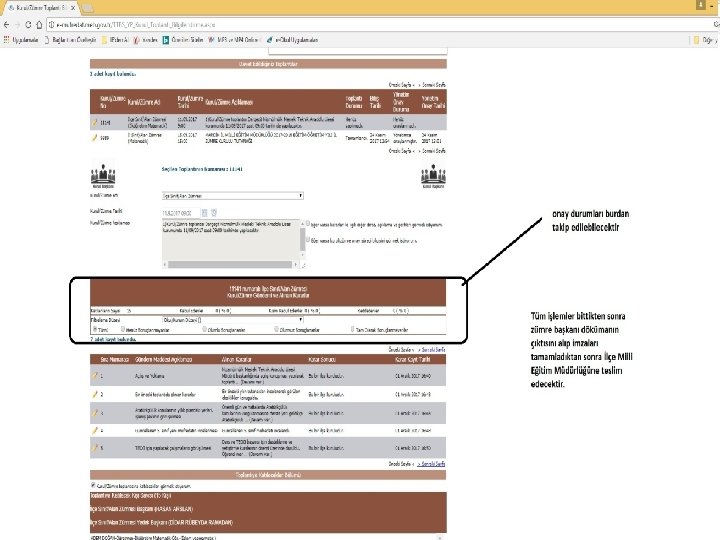This screenshot has width=720, height=540.
Task: Click the Karar Sonucu column header
Action: pos(322,360)
